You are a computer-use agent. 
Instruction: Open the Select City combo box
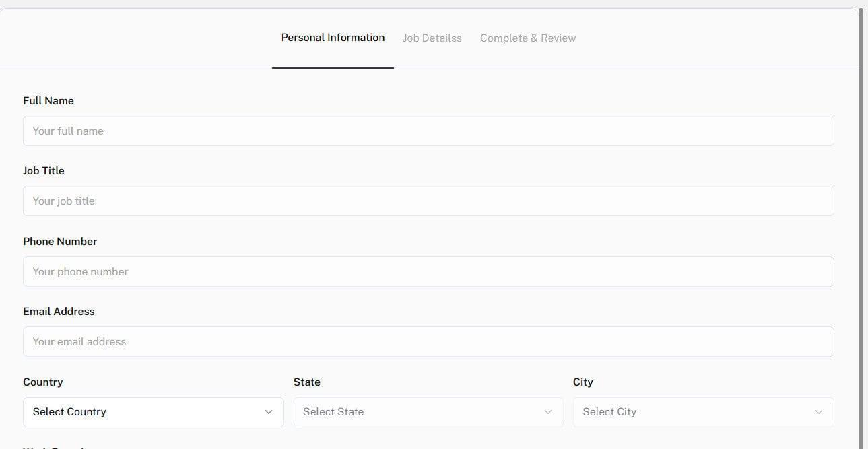(x=703, y=412)
